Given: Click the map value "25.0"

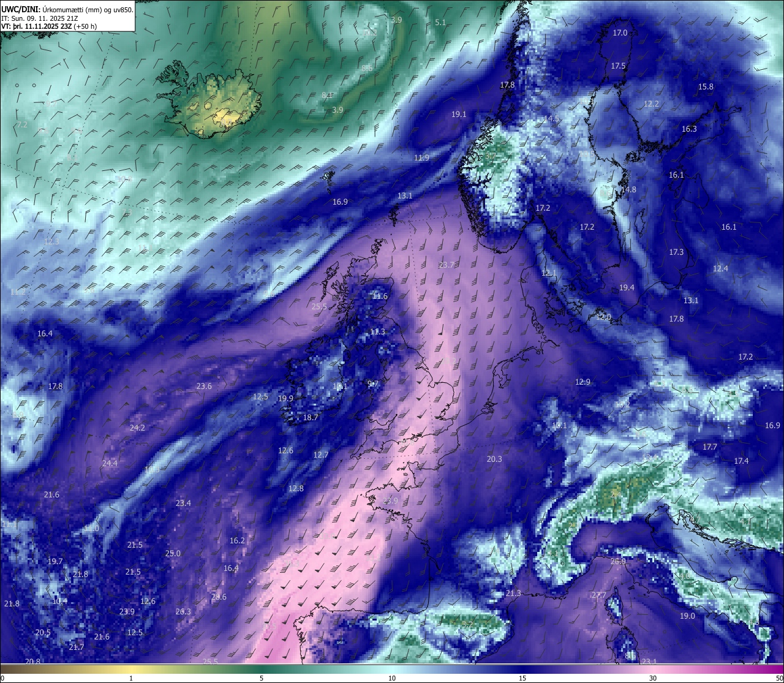Looking at the screenshot, I should point(173,554).
